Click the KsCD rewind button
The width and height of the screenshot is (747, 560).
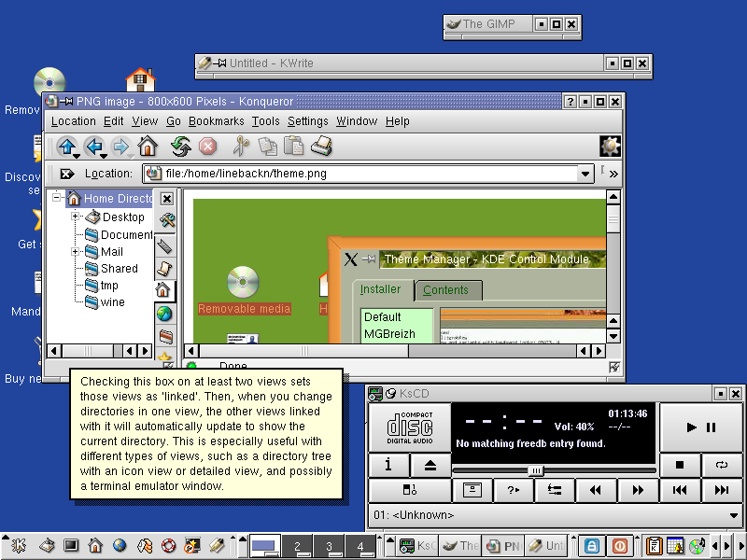point(596,490)
